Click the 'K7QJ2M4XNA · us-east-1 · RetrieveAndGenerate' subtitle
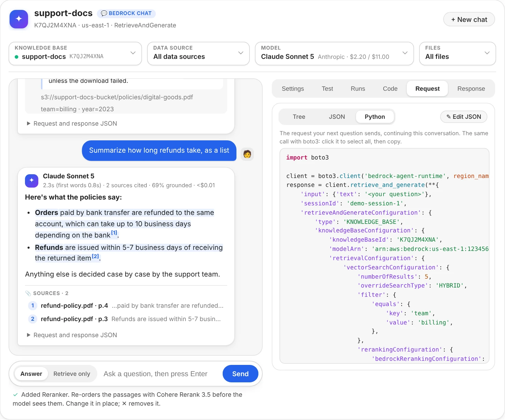 pos(105,25)
